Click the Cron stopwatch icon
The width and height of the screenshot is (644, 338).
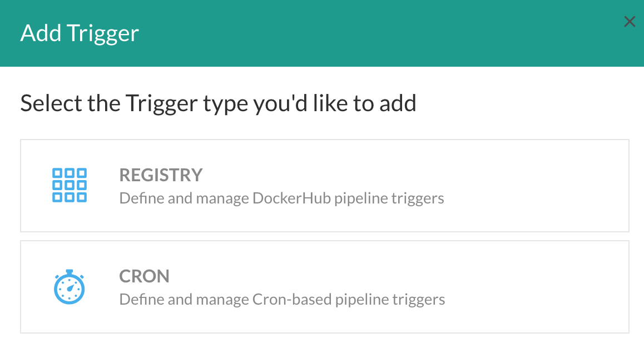pyautogui.click(x=70, y=287)
